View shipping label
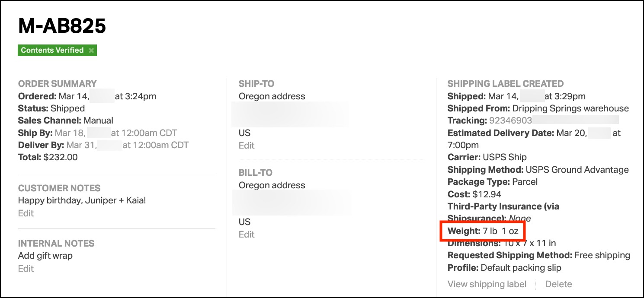This screenshot has height=298, width=644. [x=487, y=284]
